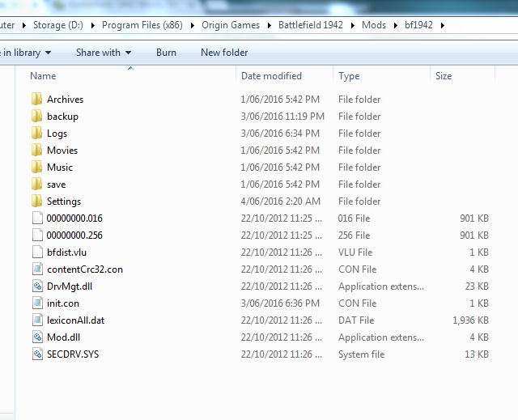Click the lexiconAll.dat file icon
This screenshot has width=518, height=420.
click(x=37, y=320)
